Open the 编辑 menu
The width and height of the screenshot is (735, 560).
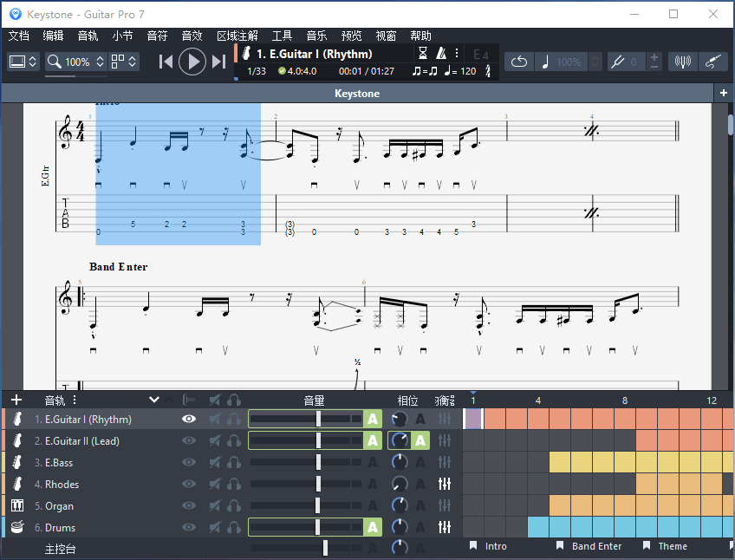[x=53, y=36]
